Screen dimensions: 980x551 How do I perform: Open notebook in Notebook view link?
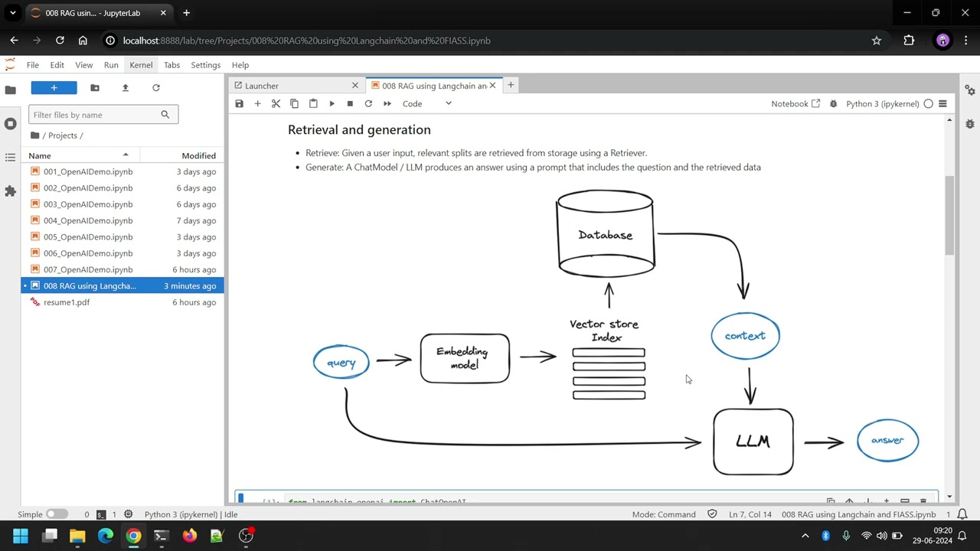pyautogui.click(x=795, y=103)
